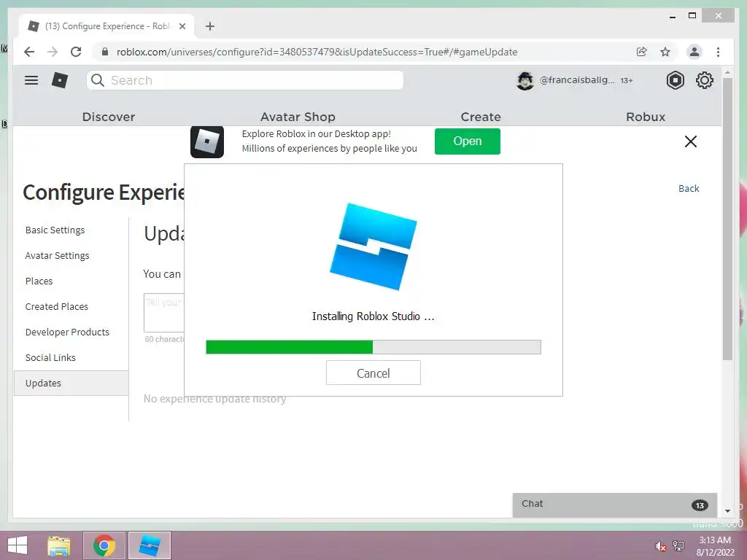747x560 pixels.
Task: Switch to Roblox Studio installer in taskbar
Action: tap(149, 545)
